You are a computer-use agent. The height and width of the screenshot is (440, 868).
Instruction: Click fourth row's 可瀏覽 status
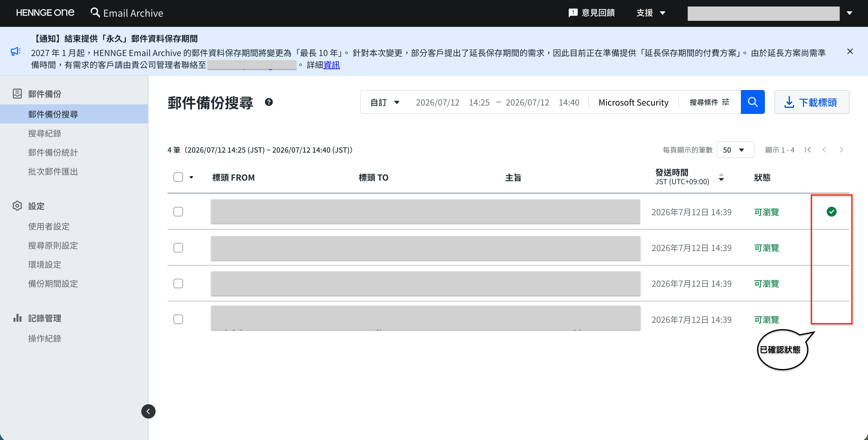tap(766, 319)
